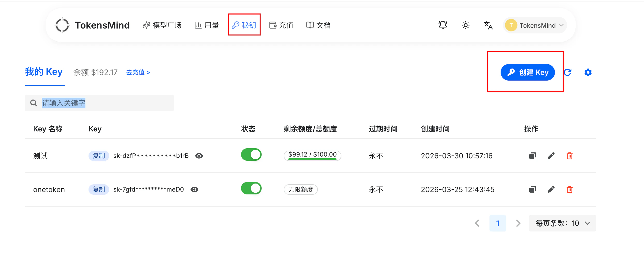Click the TokensMind logo icon
The image size is (644, 267).
[62, 25]
